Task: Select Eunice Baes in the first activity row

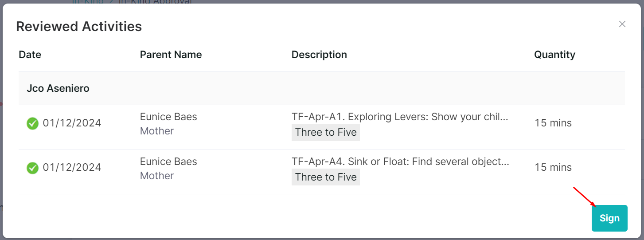Action: point(168,117)
